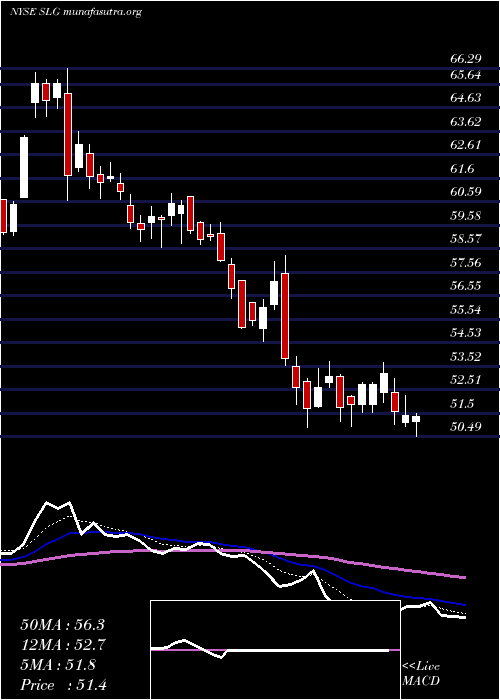Click the 65.64 price axis label

(465, 75)
